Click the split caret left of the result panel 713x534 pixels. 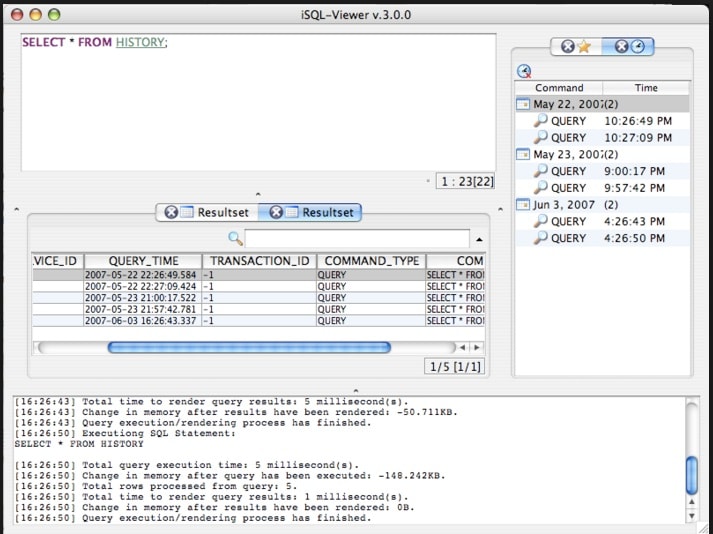pyautogui.click(x=16, y=209)
